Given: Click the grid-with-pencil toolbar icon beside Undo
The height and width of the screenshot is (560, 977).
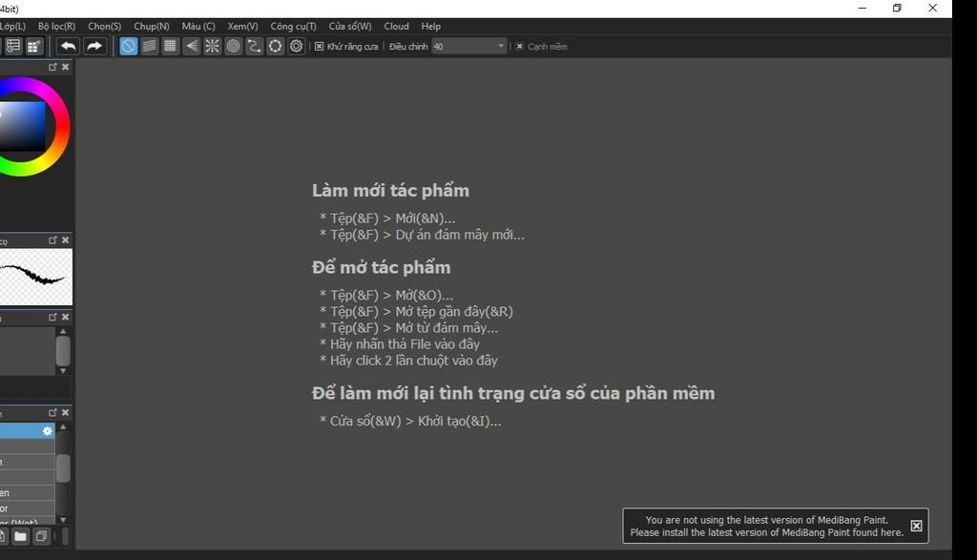Looking at the screenshot, I should tap(33, 46).
